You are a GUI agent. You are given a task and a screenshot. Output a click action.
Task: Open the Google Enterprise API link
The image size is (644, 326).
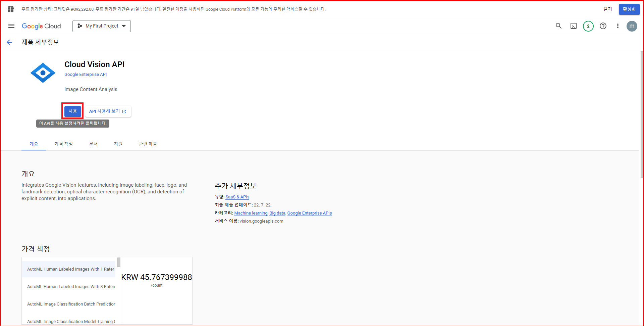(x=86, y=75)
